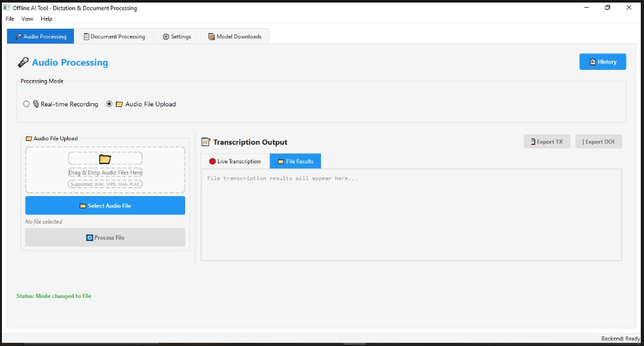Click the red record dot on Live Transcription tab
This screenshot has width=644, height=346.
point(212,161)
